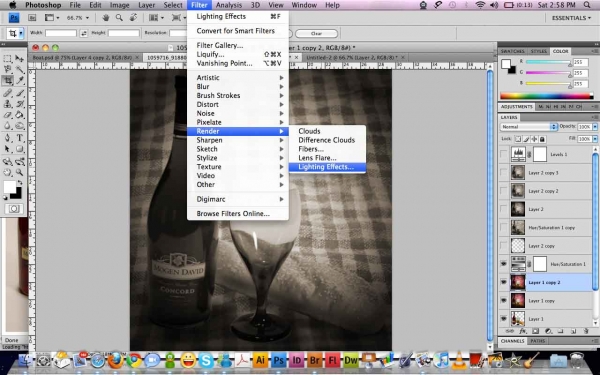The width and height of the screenshot is (600, 375).
Task: Create new adjustment layer icon
Action: 548,331
